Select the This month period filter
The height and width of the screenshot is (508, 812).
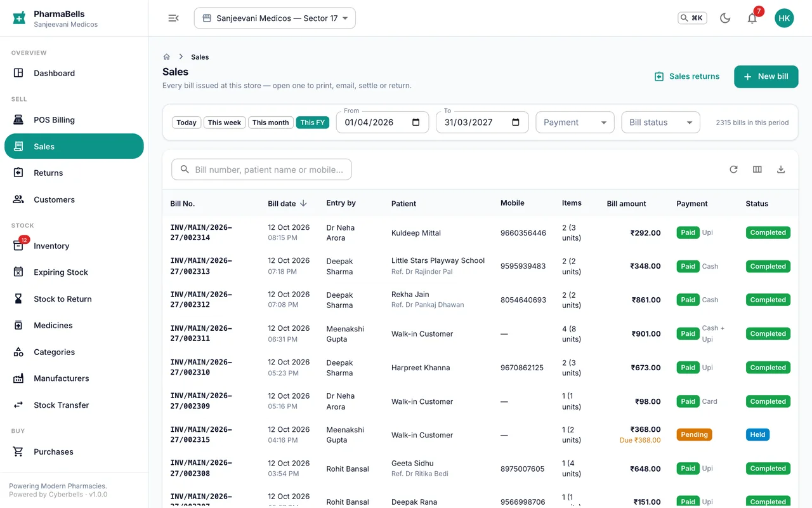(270, 123)
